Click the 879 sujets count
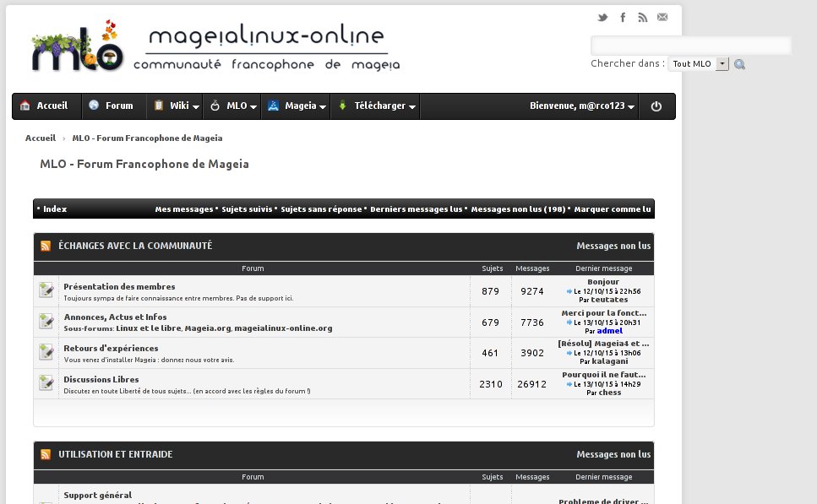 490,291
